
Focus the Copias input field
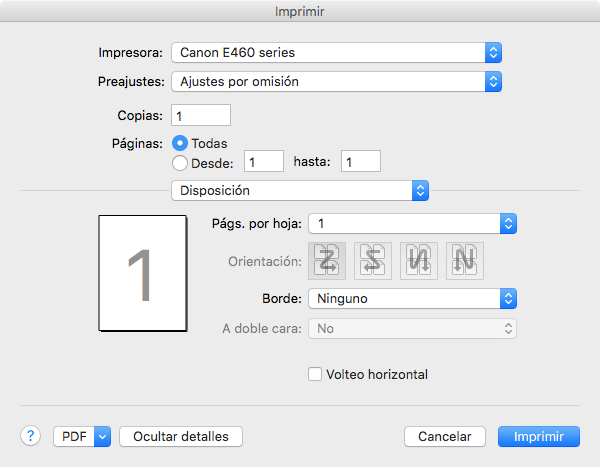pos(201,116)
